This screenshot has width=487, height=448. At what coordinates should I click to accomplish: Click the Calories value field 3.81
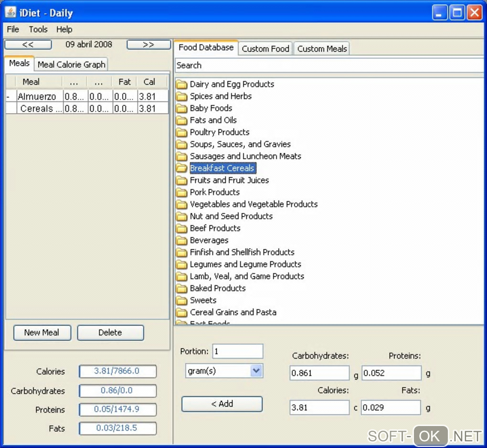319,407
